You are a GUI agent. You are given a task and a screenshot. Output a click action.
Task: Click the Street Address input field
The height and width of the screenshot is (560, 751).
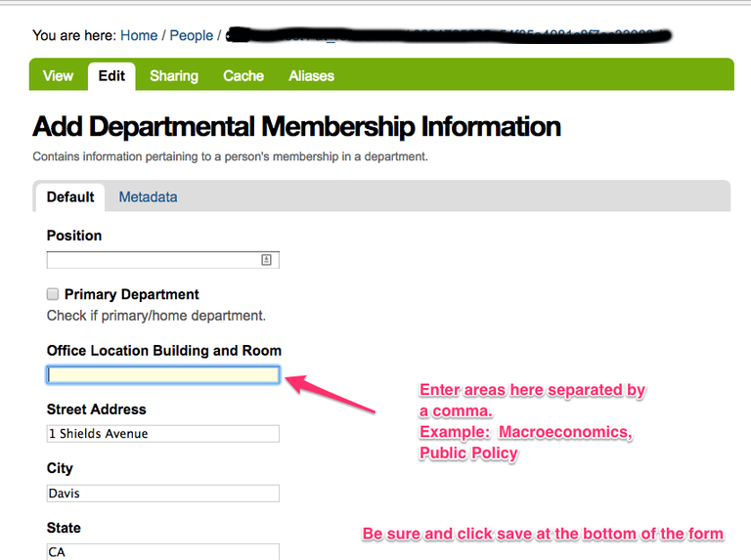162,434
